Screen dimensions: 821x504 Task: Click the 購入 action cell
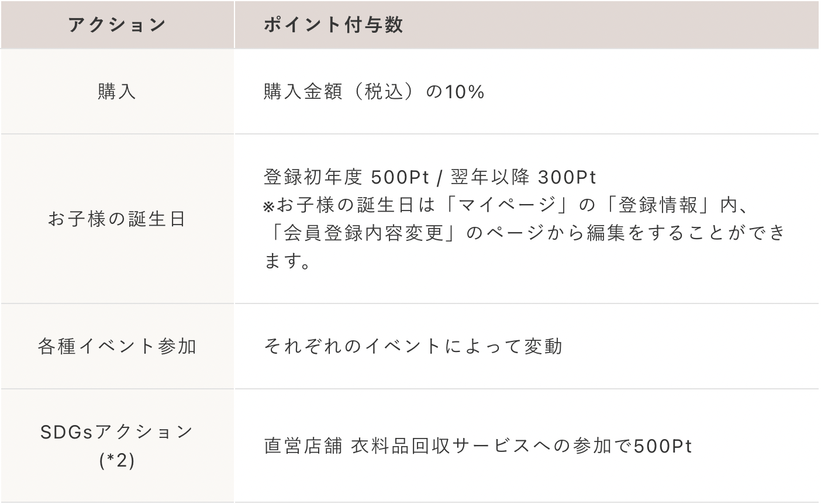[117, 92]
